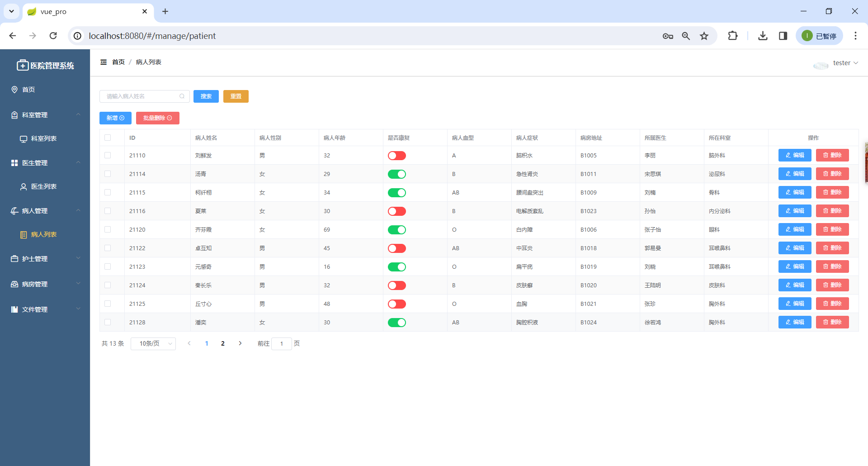Click 首页 location pin icon in sidebar
The height and width of the screenshot is (466, 868).
click(14, 90)
